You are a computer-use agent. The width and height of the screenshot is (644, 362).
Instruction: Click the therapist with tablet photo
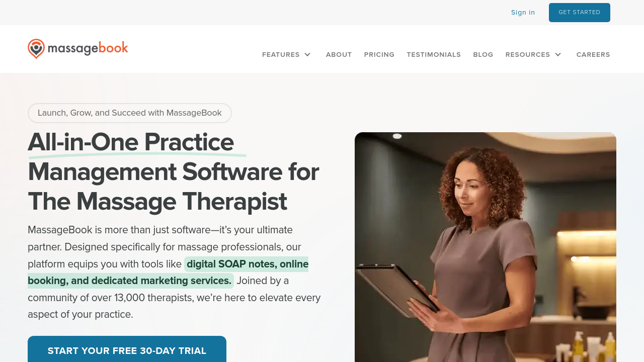(486, 247)
